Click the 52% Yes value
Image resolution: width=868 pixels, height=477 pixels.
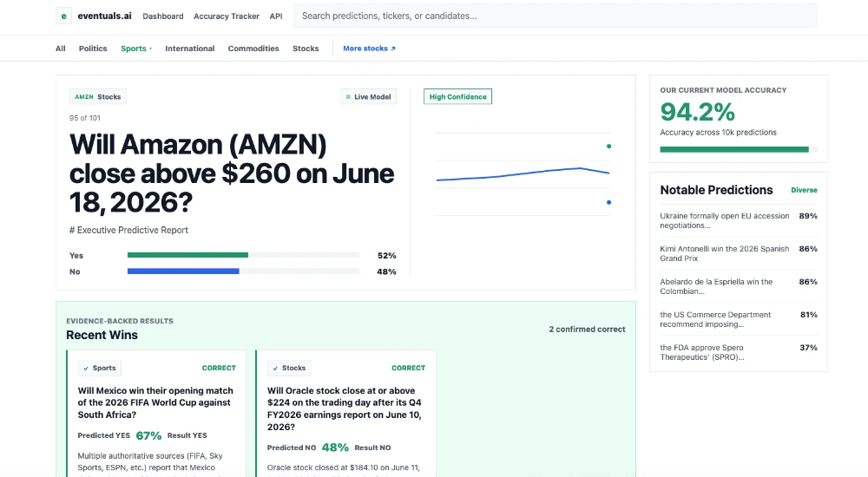pyautogui.click(x=387, y=256)
